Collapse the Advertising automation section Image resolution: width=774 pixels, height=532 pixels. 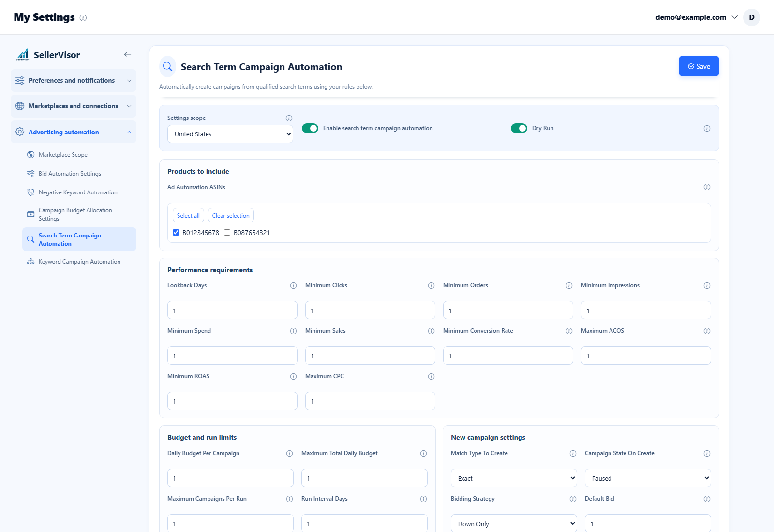(74, 132)
